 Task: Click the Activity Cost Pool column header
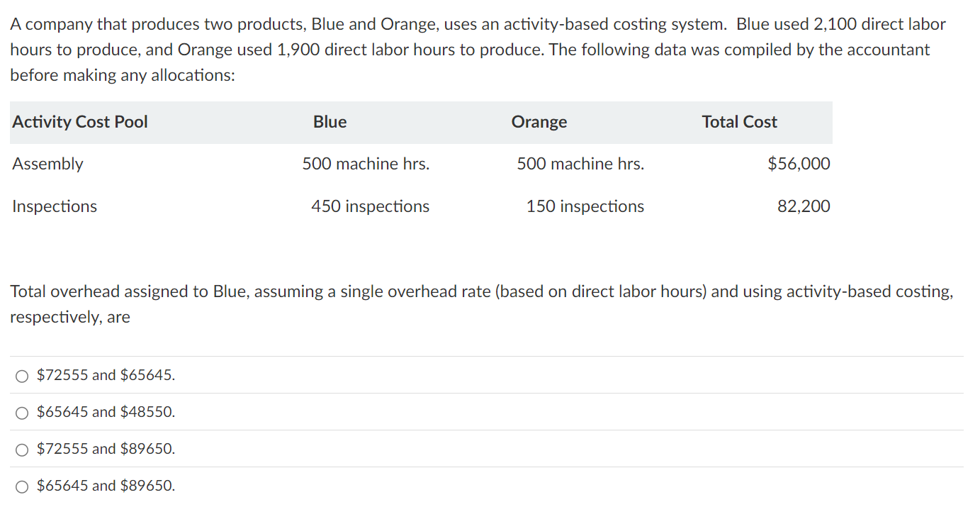(79, 122)
